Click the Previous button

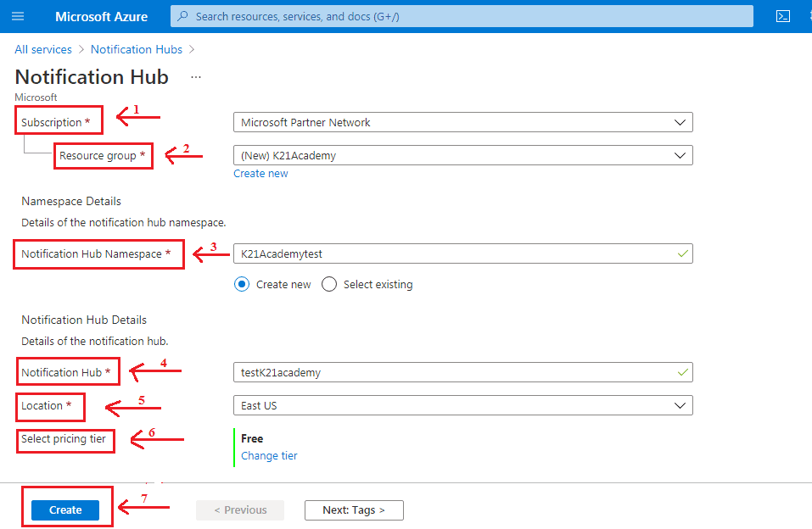tap(240, 510)
